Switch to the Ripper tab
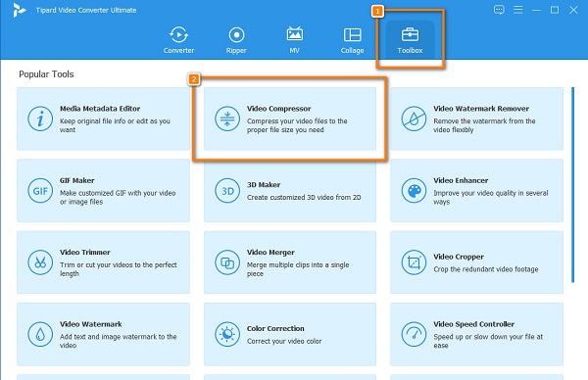588x380 pixels. click(236, 40)
